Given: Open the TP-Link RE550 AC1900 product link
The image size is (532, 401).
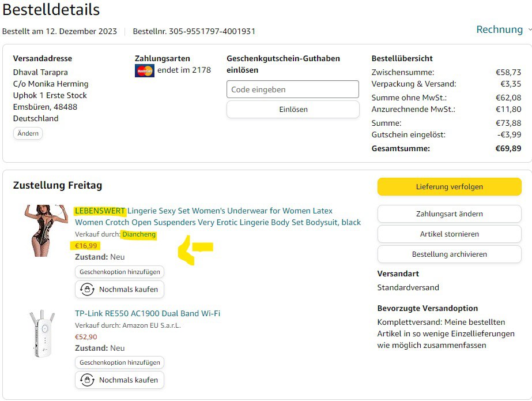Looking at the screenshot, I should 148,313.
